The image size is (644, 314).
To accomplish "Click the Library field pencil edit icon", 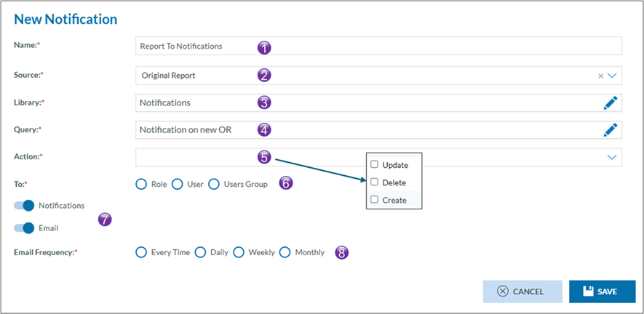I will pos(611,103).
